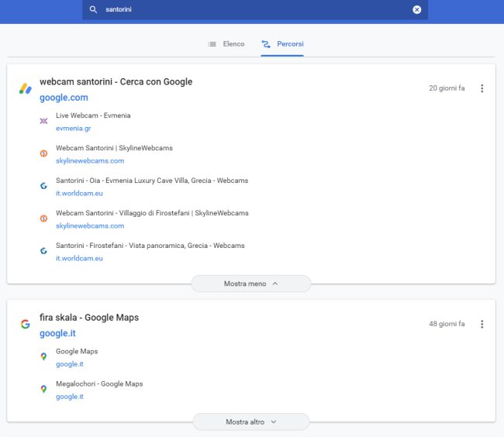Click skylinewebcams.com under Villaggio di Firostefani

tap(90, 225)
